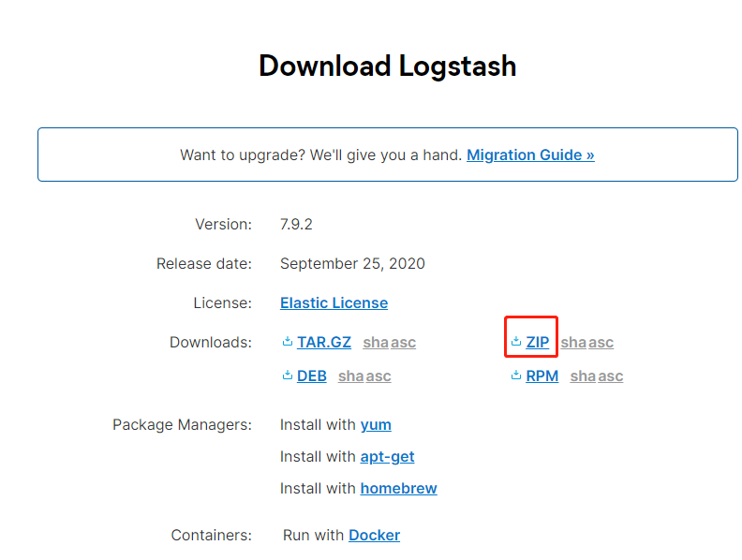Click the Package Managers label
742x560 pixels.
click(182, 425)
